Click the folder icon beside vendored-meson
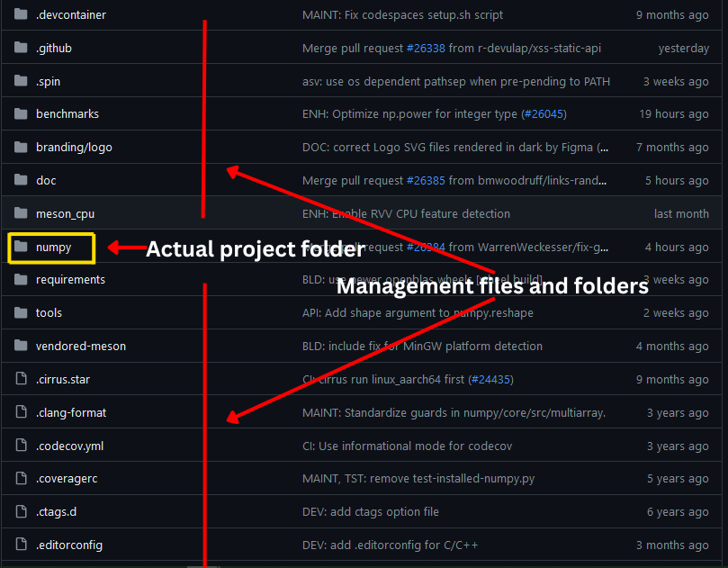 [21, 346]
